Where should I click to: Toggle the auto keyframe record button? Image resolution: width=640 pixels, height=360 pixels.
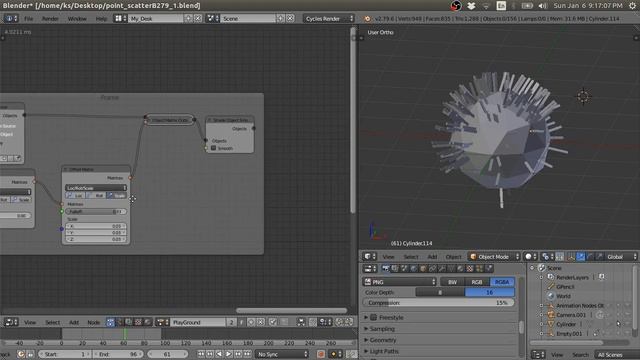point(321,354)
